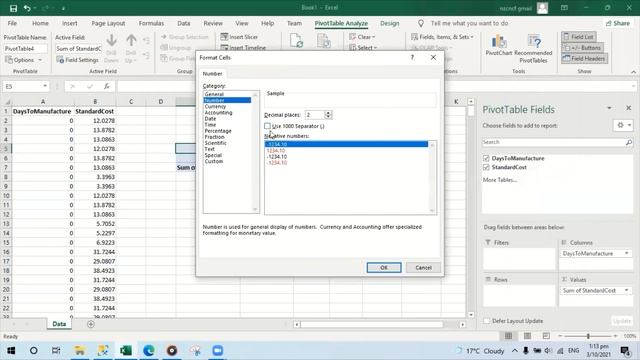Click the Share button
This screenshot has width=640, height=360.
(x=618, y=23)
